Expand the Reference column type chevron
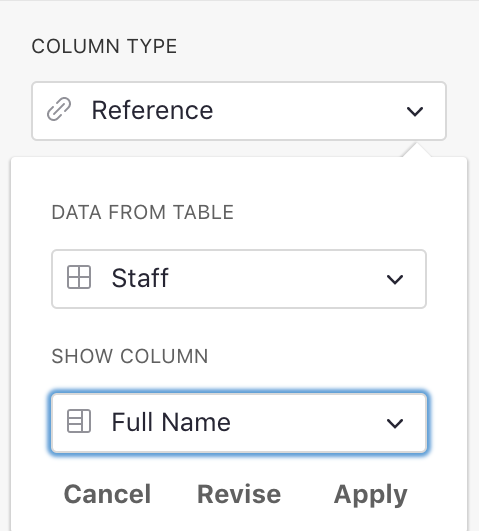Viewport: 479px width, 531px height. pos(415,111)
